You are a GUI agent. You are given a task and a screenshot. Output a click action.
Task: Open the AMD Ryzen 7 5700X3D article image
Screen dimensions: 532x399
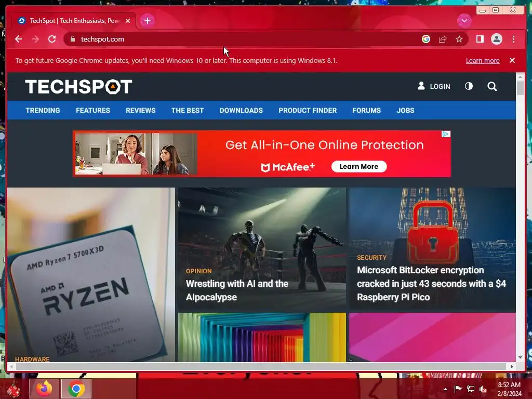[x=91, y=275]
